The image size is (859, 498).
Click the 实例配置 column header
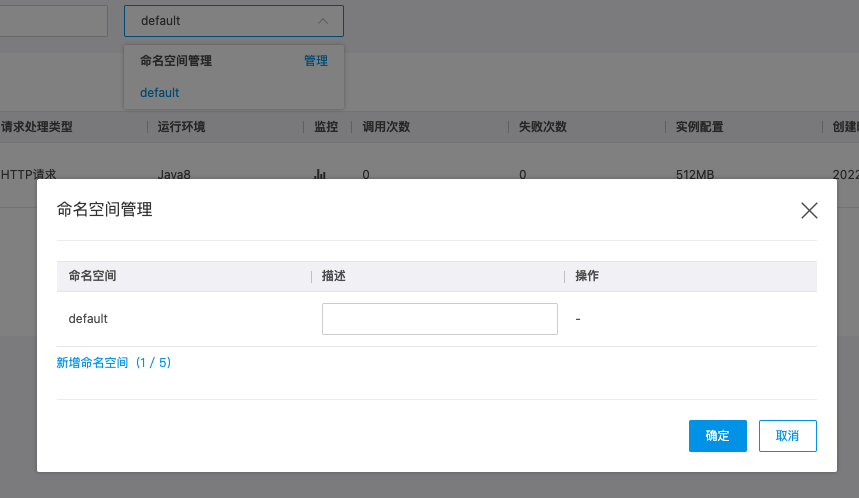700,127
